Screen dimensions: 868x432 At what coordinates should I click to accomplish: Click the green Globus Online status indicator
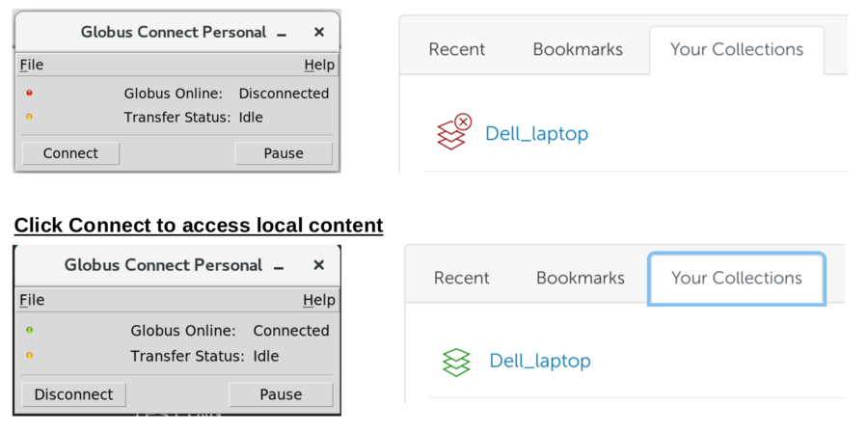[x=29, y=330]
